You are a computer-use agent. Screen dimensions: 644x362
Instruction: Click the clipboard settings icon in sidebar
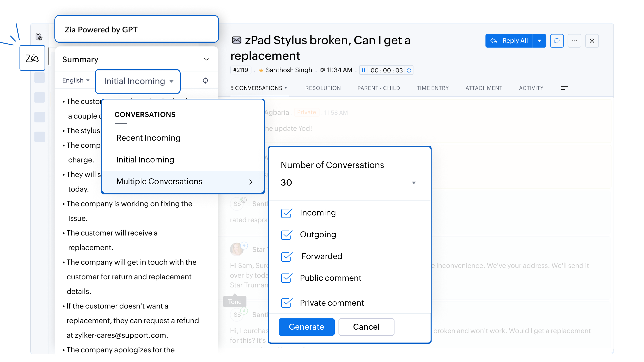(39, 37)
